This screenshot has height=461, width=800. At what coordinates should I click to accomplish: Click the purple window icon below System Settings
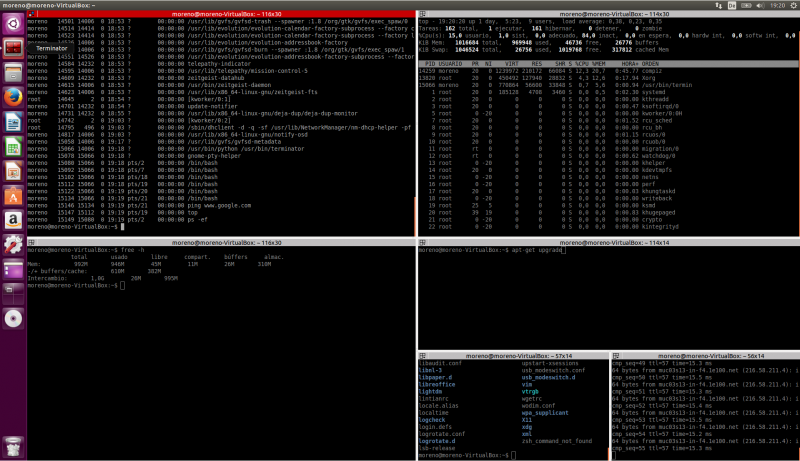pyautogui.click(x=13, y=269)
